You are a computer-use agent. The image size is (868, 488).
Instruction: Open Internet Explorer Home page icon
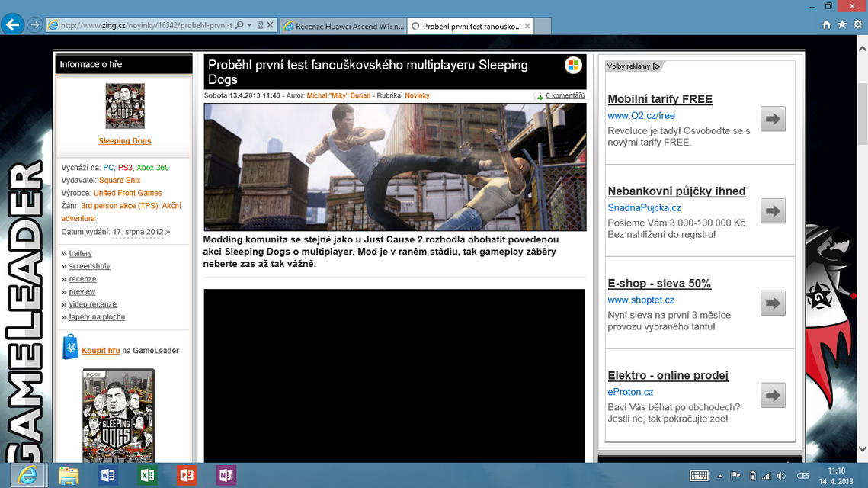coord(827,25)
